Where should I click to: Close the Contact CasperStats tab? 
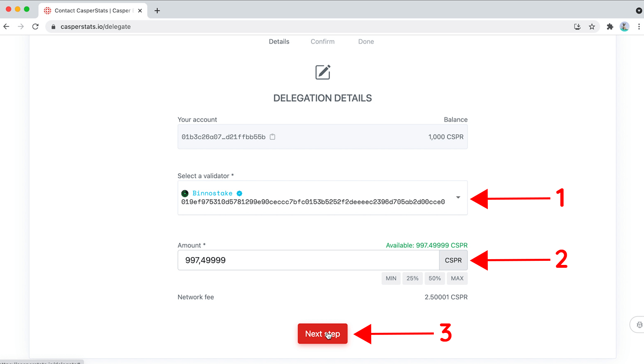coord(140,11)
